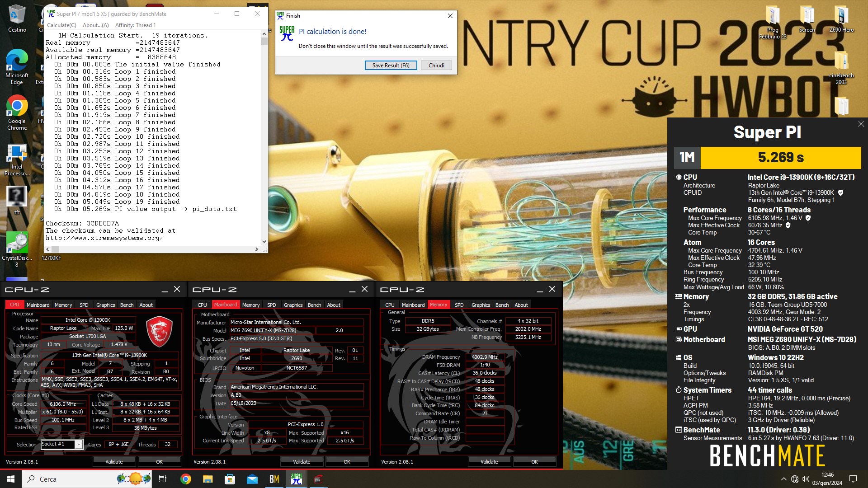Viewport: 868px width, 488px height.
Task: Open the cinebench 2003 folder icon
Action: [841, 68]
